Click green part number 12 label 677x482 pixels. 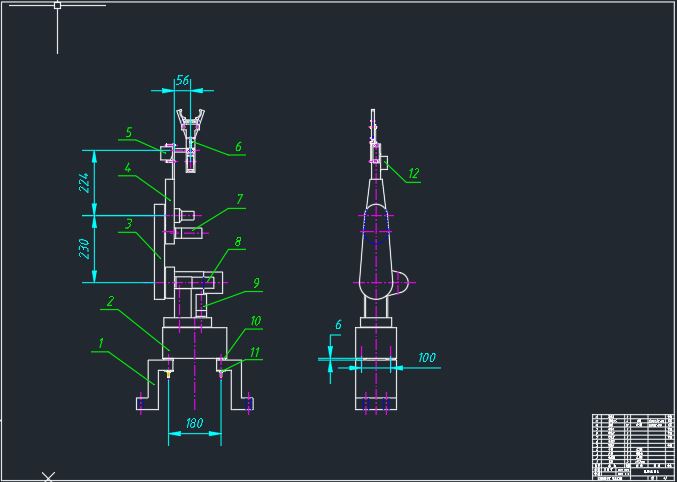[413, 174]
